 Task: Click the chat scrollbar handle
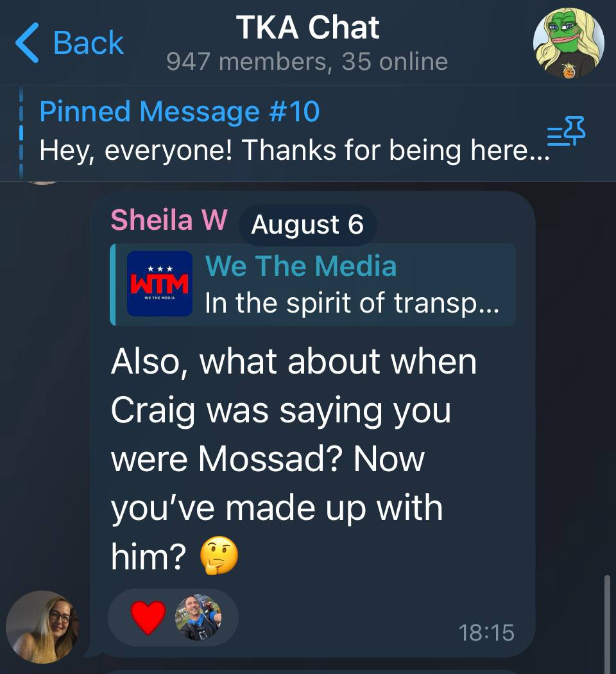607,624
